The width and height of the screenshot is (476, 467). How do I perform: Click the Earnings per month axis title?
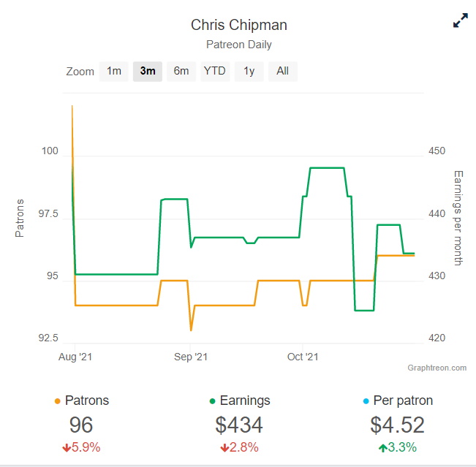click(x=458, y=218)
